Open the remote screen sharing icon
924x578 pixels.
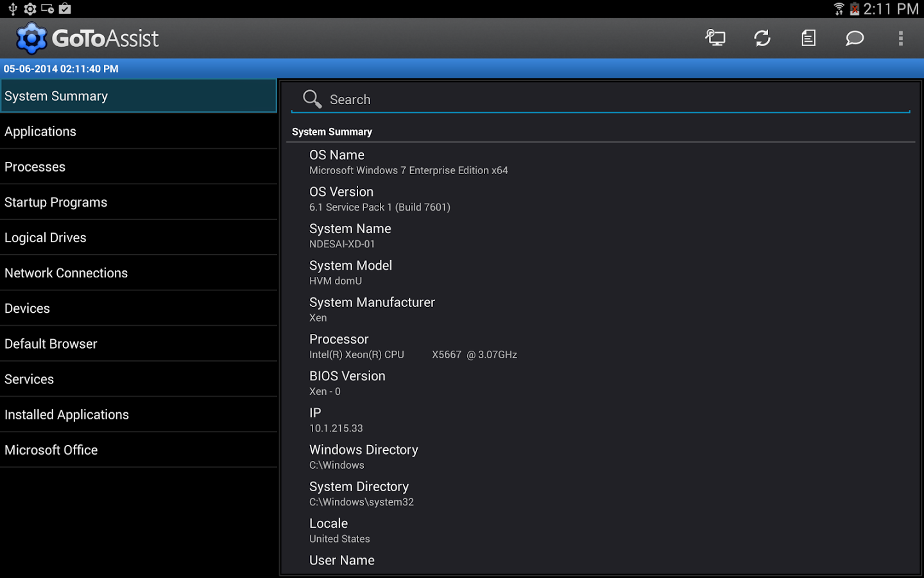click(715, 38)
